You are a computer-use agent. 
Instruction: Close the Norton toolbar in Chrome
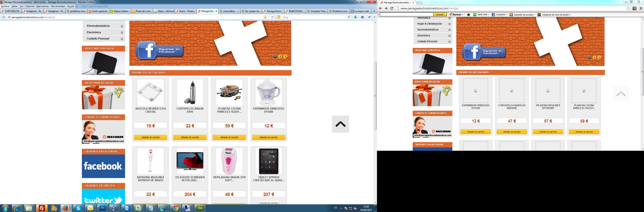(x=378, y=15)
